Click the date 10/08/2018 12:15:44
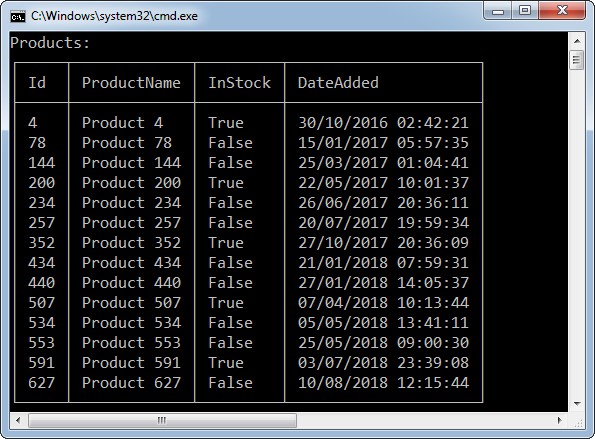Viewport: 595px width, 439px height. click(x=383, y=382)
